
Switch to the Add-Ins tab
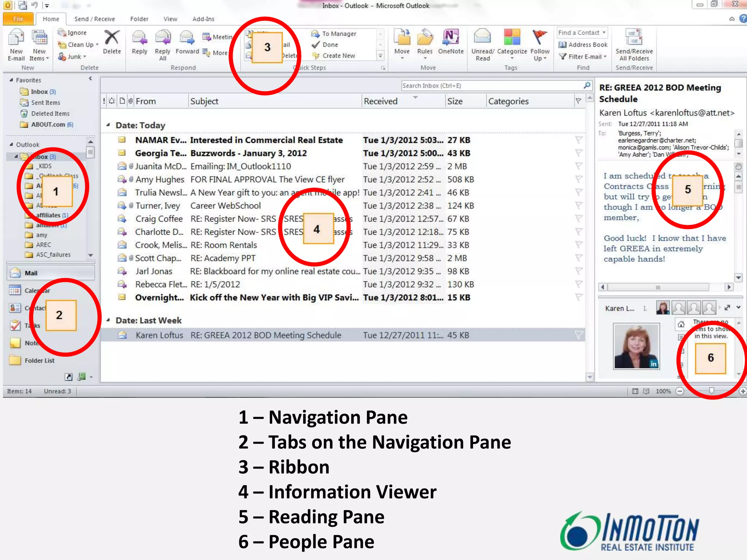(x=203, y=19)
